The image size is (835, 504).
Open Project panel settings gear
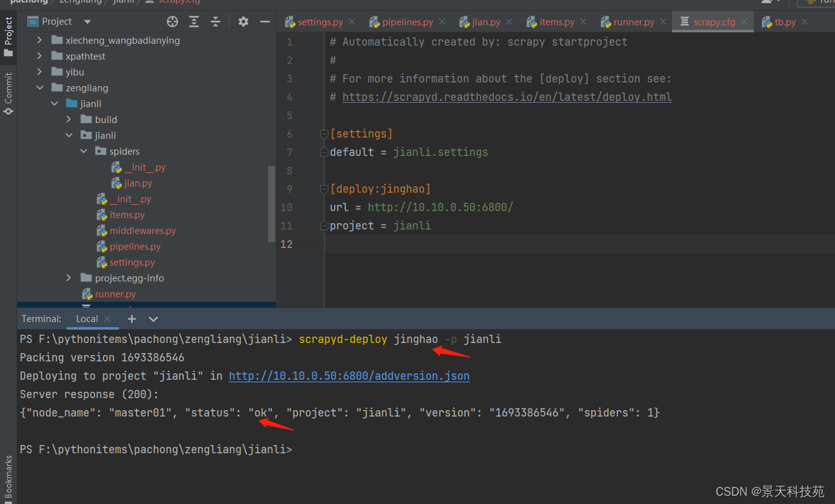(x=243, y=22)
